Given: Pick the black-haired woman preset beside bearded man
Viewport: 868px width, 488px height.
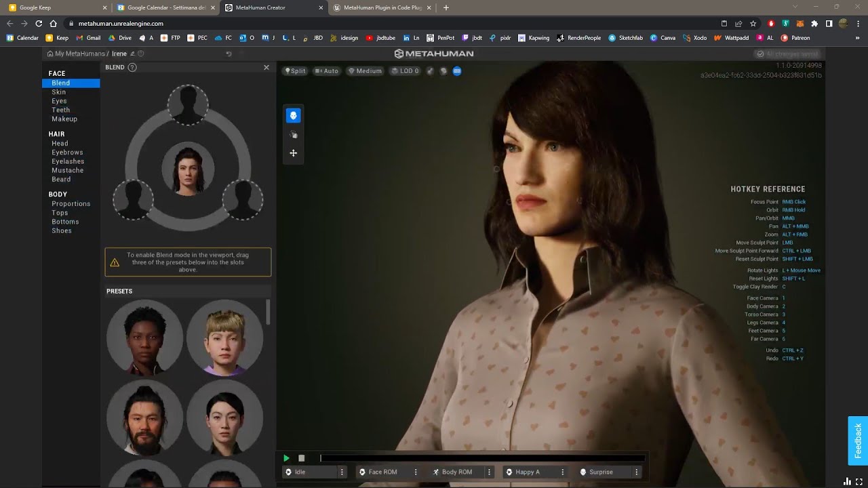Looking at the screenshot, I should pyautogui.click(x=224, y=418).
